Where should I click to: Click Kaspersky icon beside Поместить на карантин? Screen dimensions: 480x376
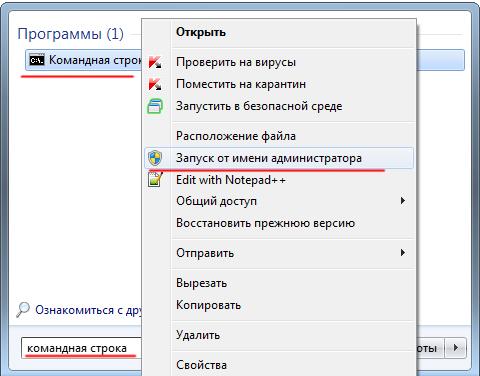(x=155, y=84)
